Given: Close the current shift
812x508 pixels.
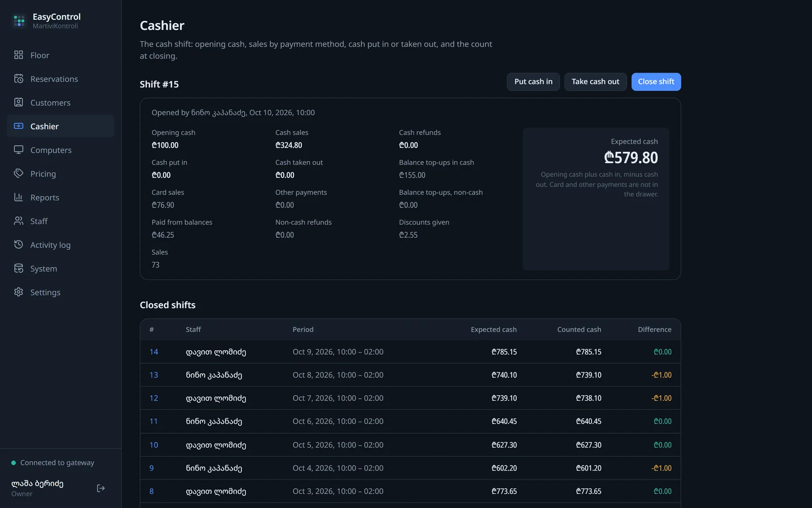Looking at the screenshot, I should [656, 82].
